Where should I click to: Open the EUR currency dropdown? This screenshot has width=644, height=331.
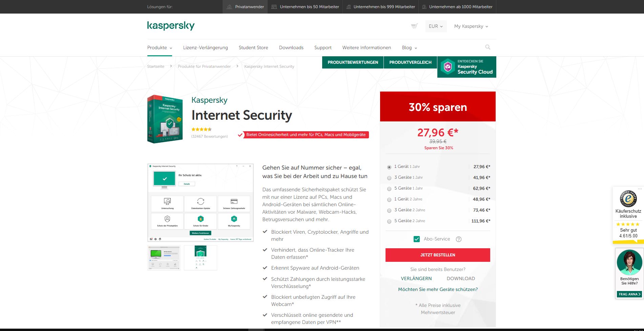tap(436, 26)
